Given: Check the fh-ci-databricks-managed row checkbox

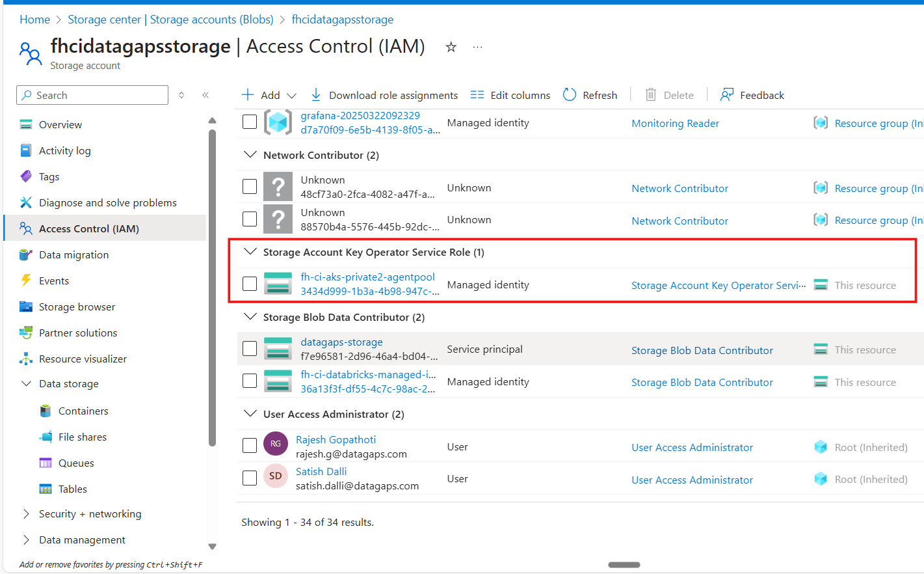Looking at the screenshot, I should (x=250, y=381).
